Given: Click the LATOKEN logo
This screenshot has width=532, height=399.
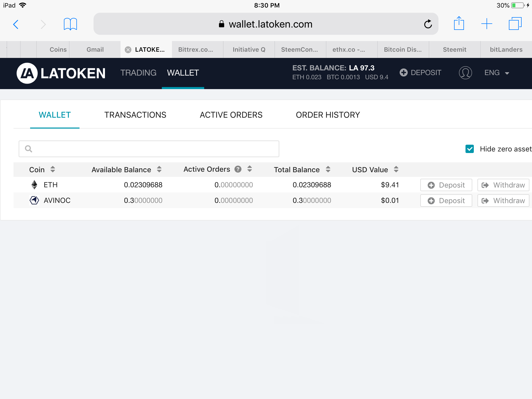Looking at the screenshot, I should pyautogui.click(x=61, y=73).
